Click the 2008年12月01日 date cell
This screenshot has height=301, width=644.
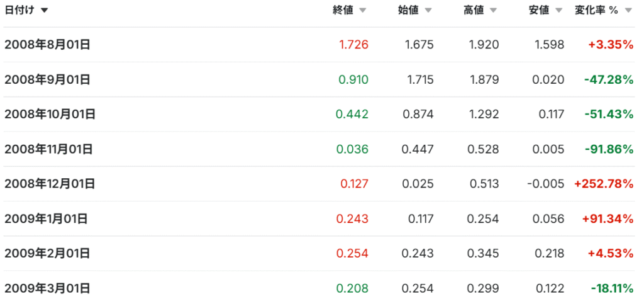click(50, 184)
